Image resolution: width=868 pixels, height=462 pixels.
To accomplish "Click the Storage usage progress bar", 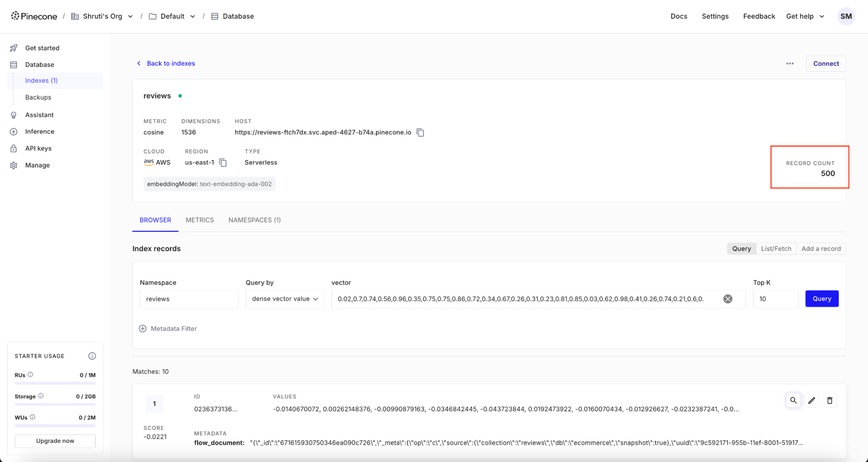I will [55, 405].
